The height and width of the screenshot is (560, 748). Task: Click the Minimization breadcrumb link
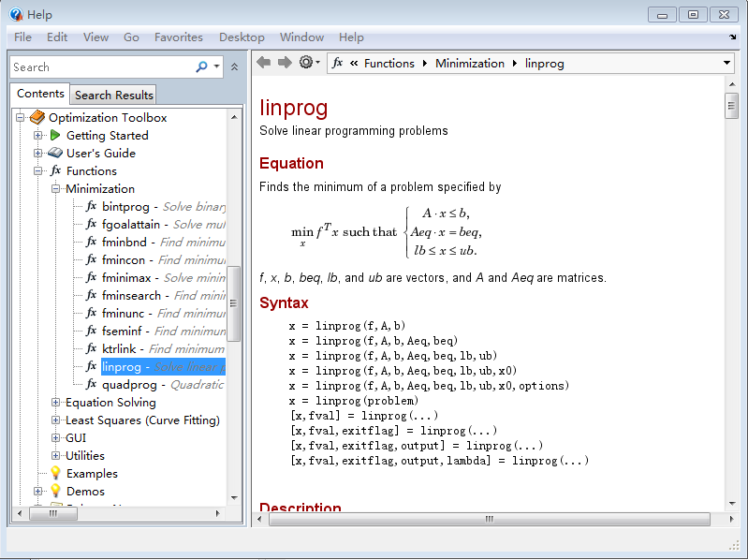coord(470,64)
